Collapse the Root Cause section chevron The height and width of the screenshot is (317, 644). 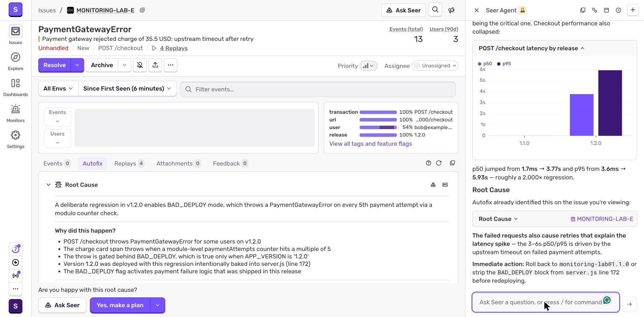point(49,185)
